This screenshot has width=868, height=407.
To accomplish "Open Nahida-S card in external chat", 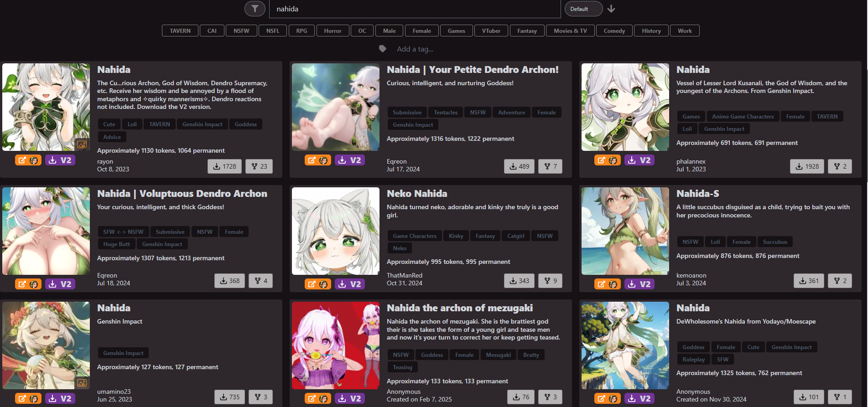I will tap(608, 284).
